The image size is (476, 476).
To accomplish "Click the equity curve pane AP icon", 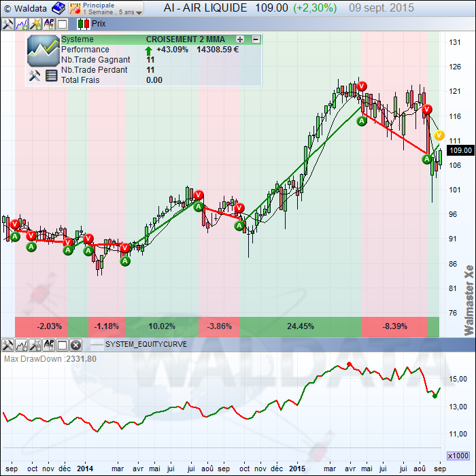I will pos(49,345).
